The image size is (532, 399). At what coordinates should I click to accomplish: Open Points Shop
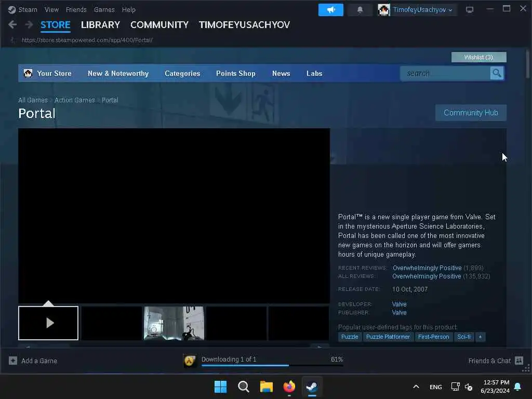pos(236,73)
